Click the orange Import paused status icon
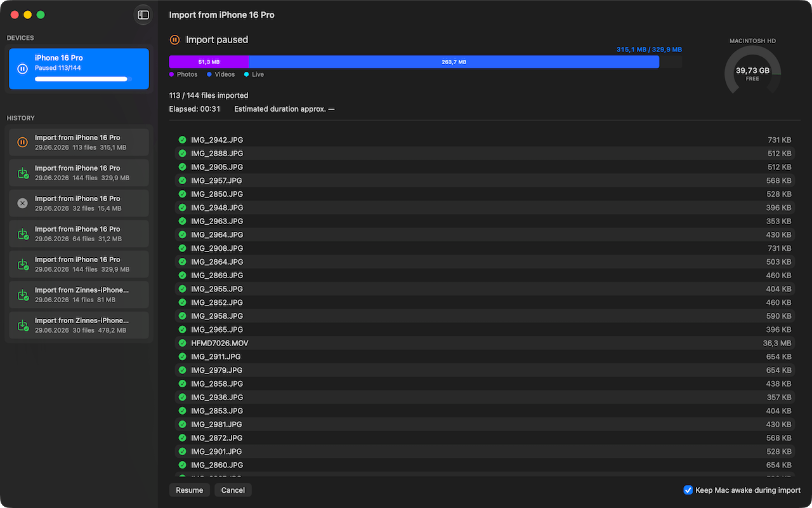The width and height of the screenshot is (812, 508). tap(174, 40)
